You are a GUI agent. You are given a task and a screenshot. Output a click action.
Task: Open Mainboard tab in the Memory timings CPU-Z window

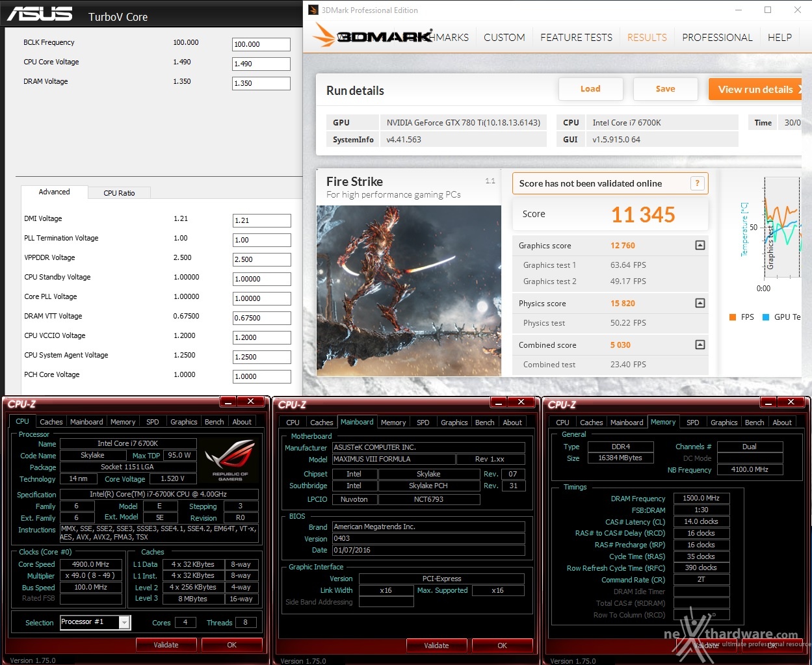click(627, 423)
